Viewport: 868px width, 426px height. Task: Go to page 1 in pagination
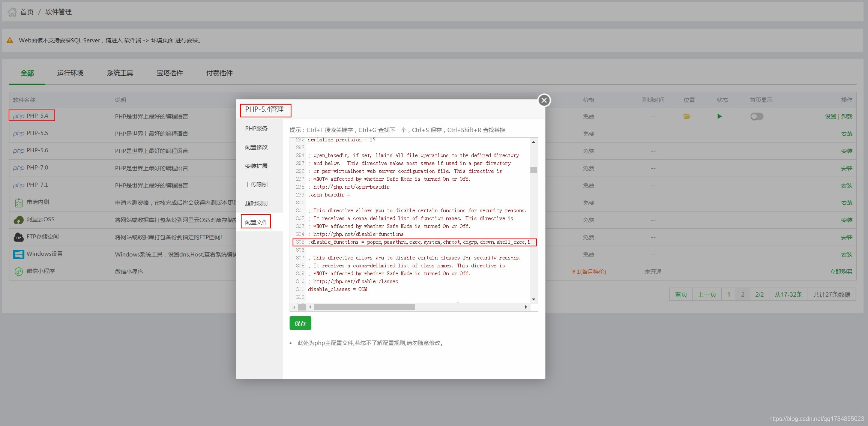[728, 294]
